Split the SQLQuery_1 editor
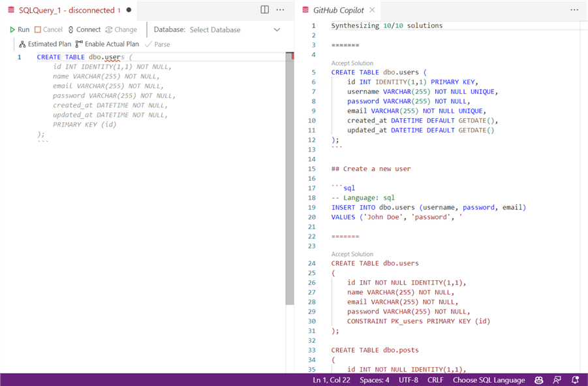The image size is (588, 386). (x=265, y=10)
